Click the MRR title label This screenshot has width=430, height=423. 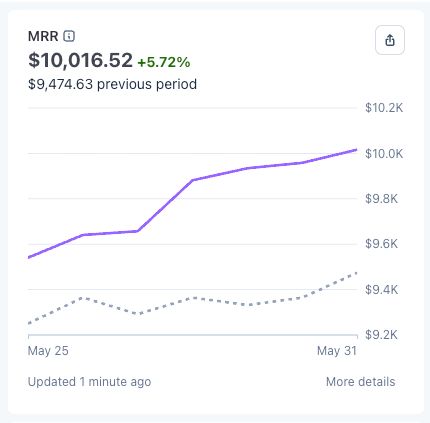coord(43,36)
